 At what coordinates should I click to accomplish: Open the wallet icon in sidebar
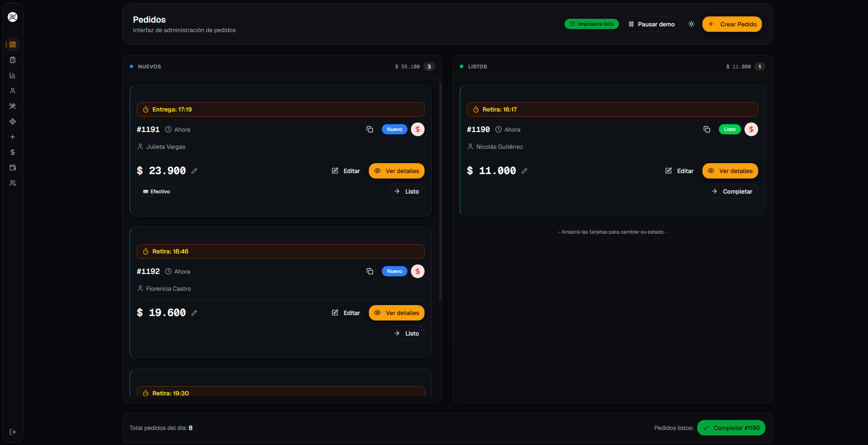13,168
